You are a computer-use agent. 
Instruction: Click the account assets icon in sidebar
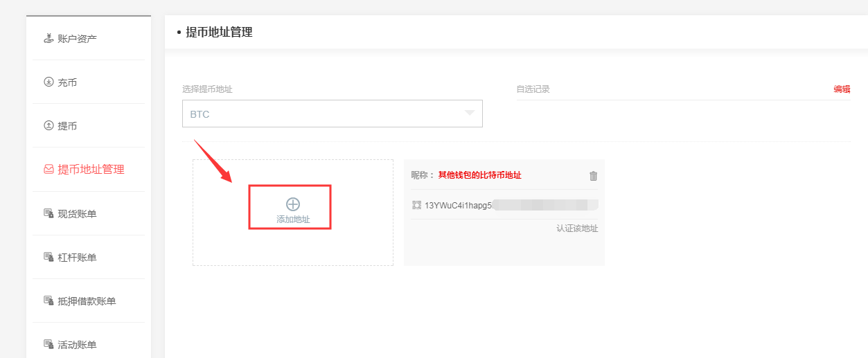click(x=48, y=38)
